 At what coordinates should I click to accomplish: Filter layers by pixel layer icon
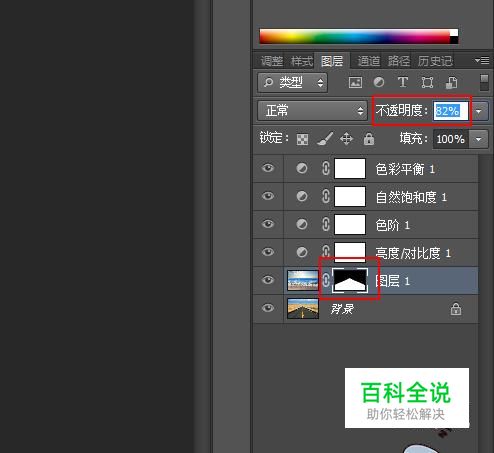click(355, 82)
